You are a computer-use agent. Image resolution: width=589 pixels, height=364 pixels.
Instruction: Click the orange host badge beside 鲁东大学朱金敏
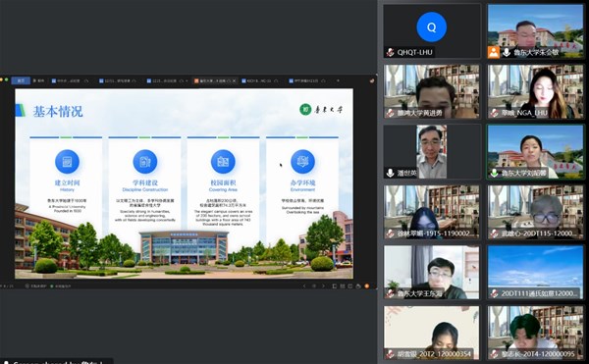point(494,52)
